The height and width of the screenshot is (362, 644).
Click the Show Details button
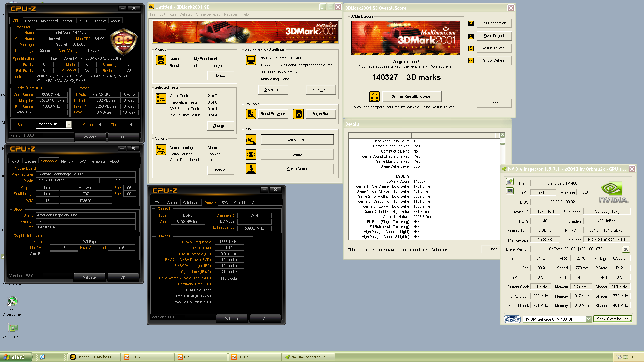pyautogui.click(x=494, y=61)
